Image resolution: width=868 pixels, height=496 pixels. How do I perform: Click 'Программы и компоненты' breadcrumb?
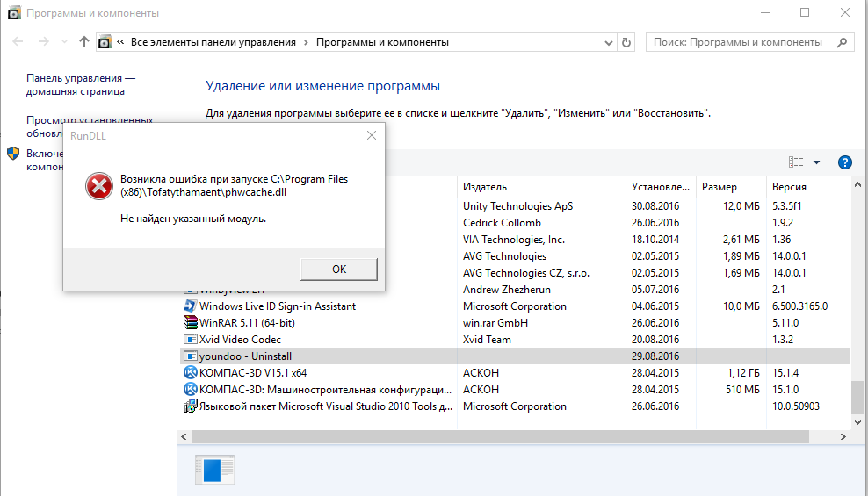(382, 42)
